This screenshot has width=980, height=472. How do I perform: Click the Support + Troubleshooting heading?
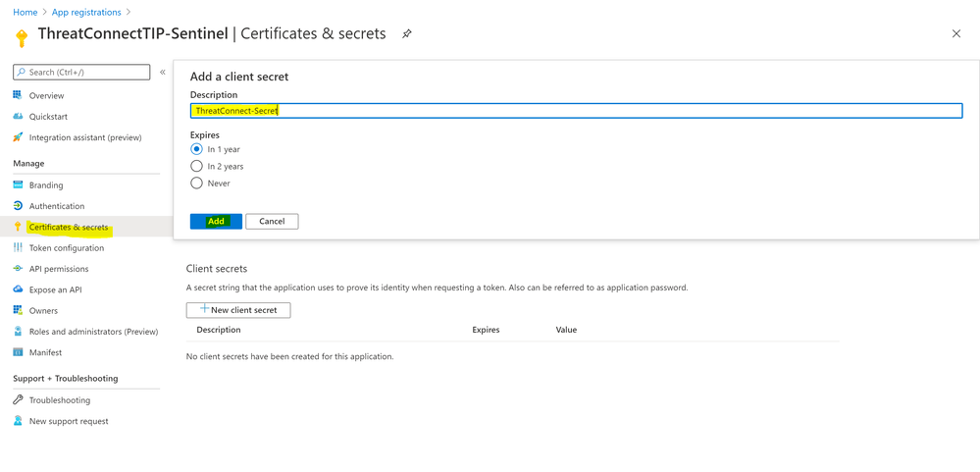pyautogui.click(x=66, y=378)
